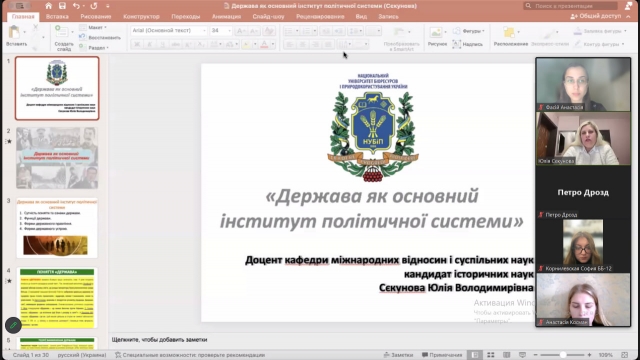Image resolution: width=640 pixels, height=360 pixels.
Task: Insert a picture with the Рисунок icon
Action: 436,32
